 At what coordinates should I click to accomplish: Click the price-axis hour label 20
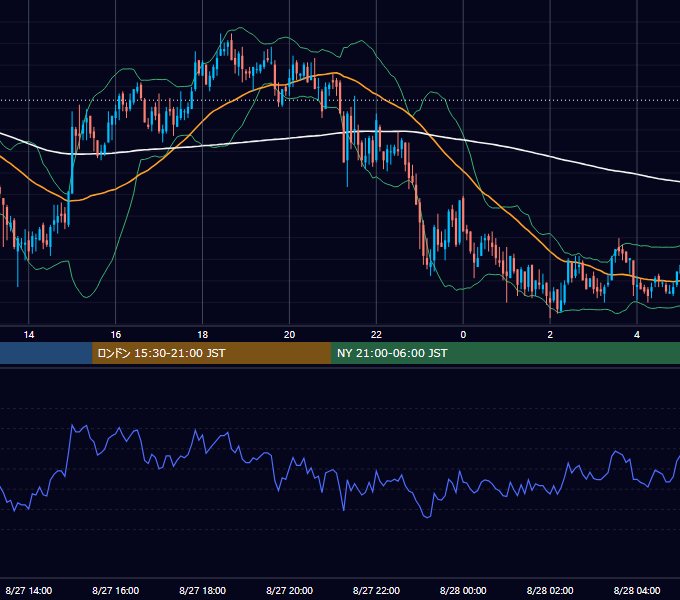pos(289,335)
